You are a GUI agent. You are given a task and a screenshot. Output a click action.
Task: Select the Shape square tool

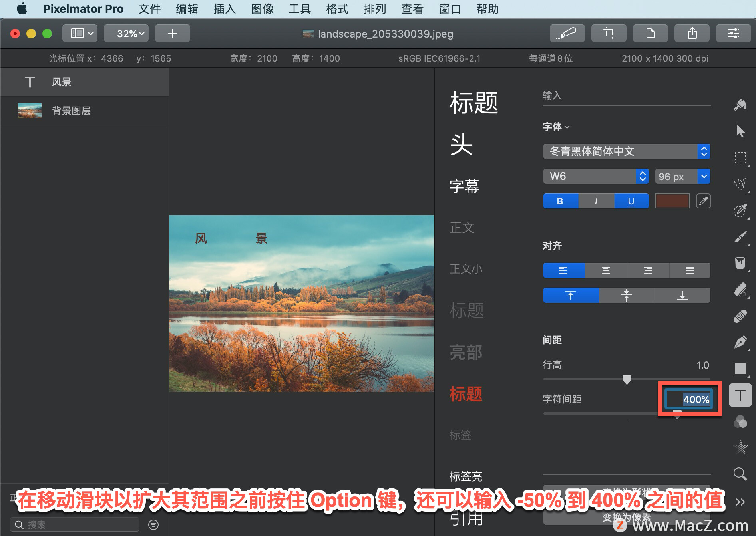click(740, 369)
